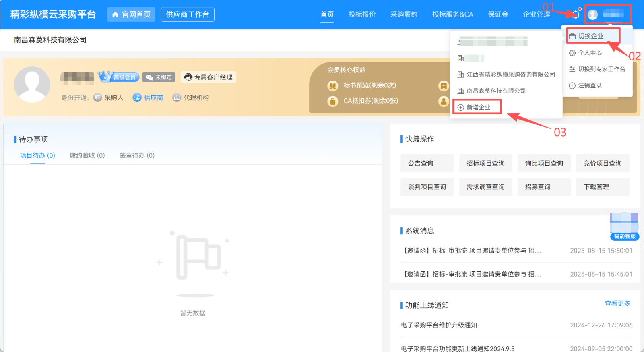Open the 供应商工作台 button

coord(188,14)
